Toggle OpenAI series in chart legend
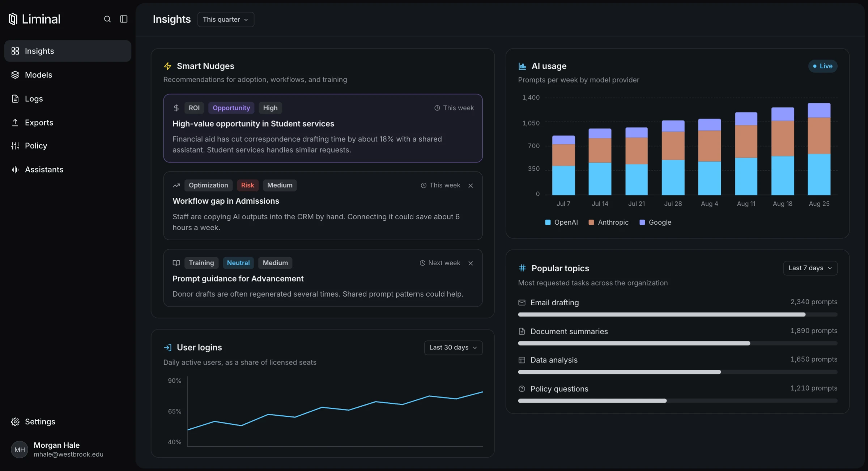The image size is (868, 471). (x=561, y=222)
